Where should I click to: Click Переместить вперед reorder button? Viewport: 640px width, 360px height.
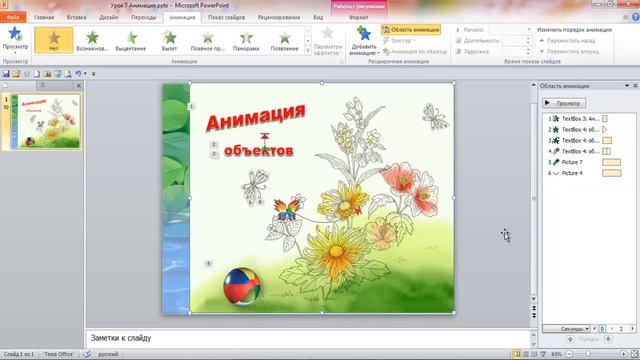pos(569,51)
